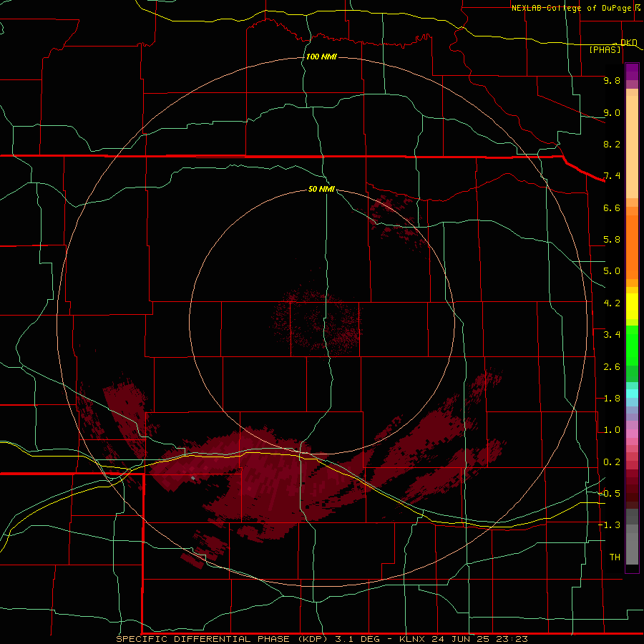Click the scattered echo cluster near radar center
The height and width of the screenshot is (644, 644).
316,321
